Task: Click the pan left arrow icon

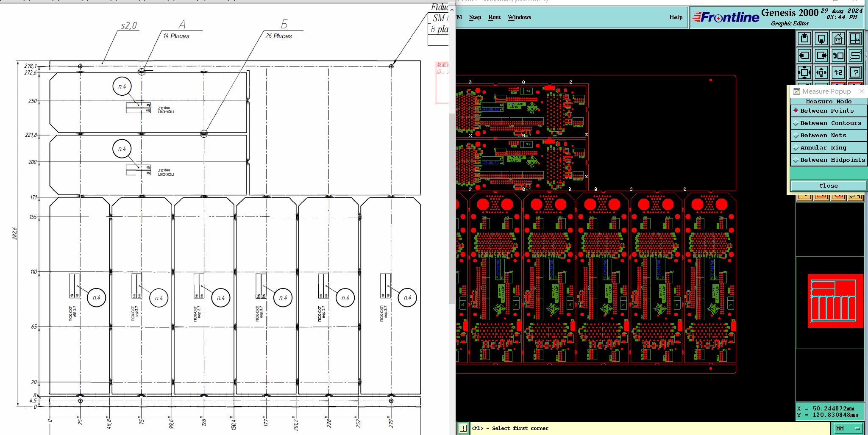Action: tap(804, 55)
